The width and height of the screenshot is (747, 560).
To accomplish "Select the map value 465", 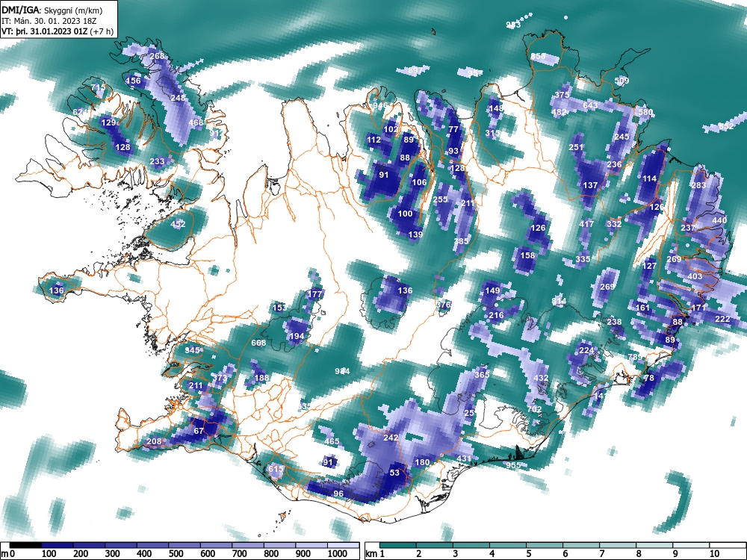I will 332,441.
